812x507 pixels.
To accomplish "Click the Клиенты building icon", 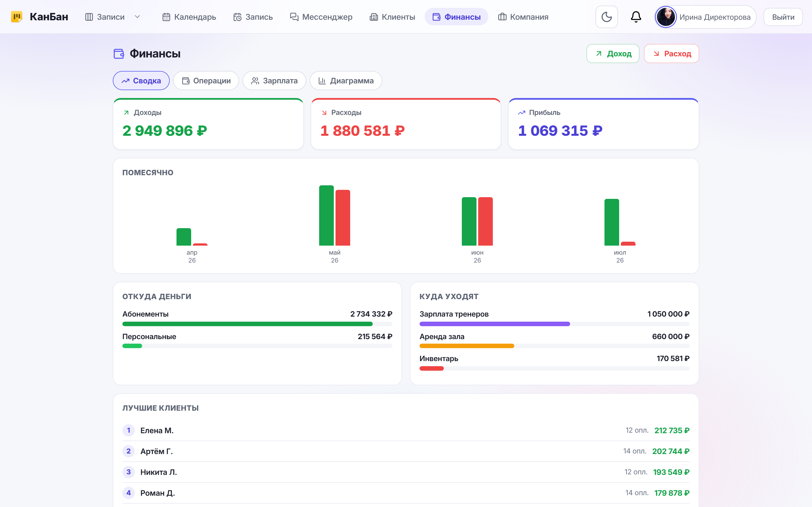I will pos(374,17).
